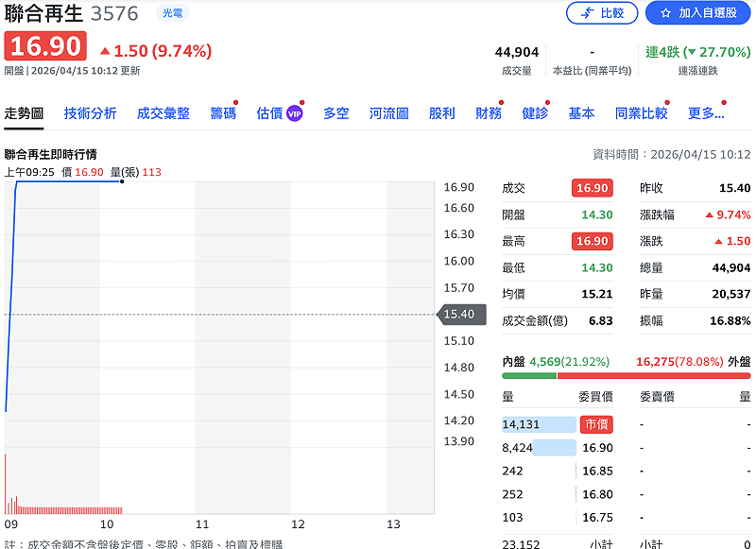
Task: Open the 同業比較 tab
Action: tap(641, 113)
